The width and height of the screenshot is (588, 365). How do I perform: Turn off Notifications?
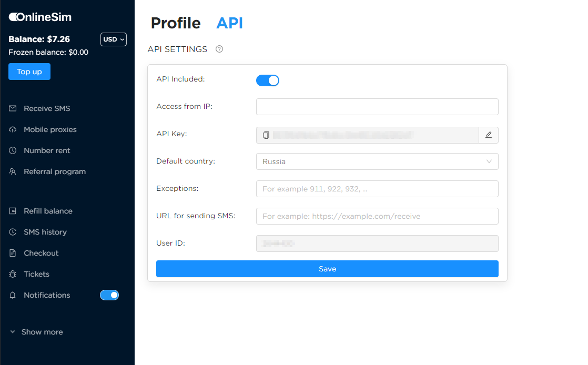tap(109, 295)
